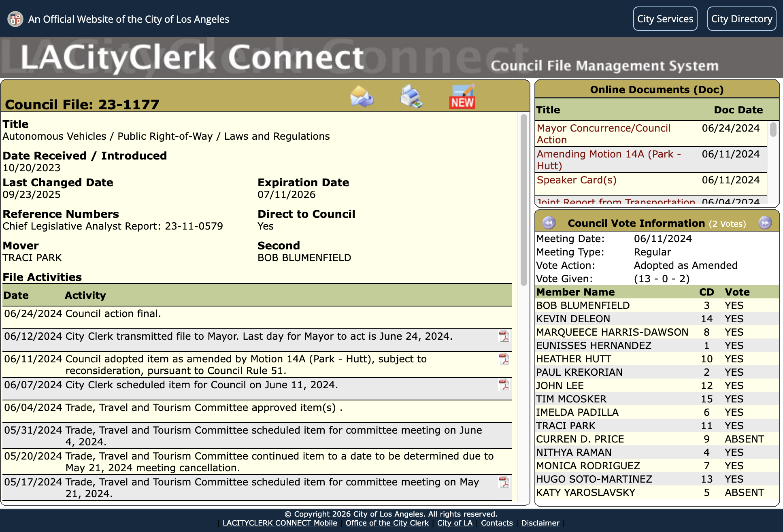783x532 pixels.
Task: Click the Los Angeles city seal icon
Action: [x=15, y=19]
